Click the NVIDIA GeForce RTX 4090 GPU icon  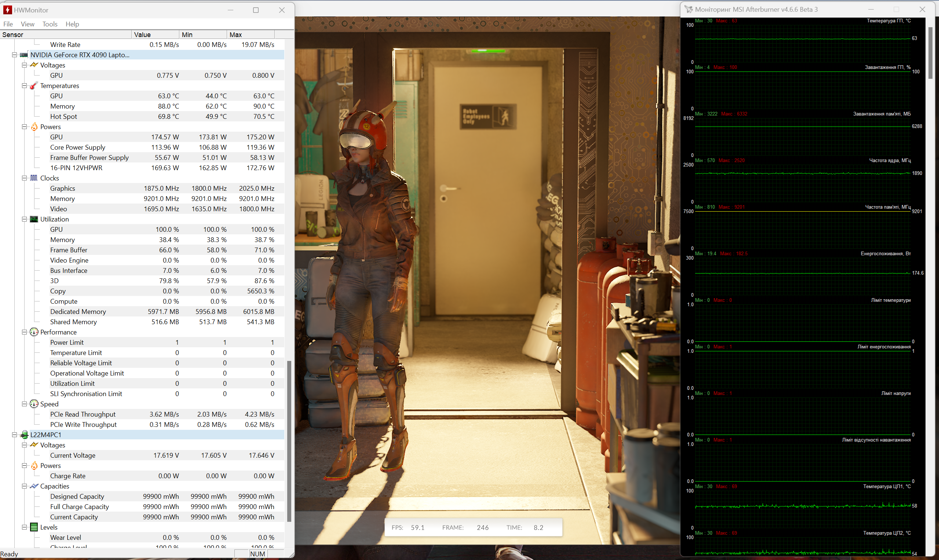point(24,55)
